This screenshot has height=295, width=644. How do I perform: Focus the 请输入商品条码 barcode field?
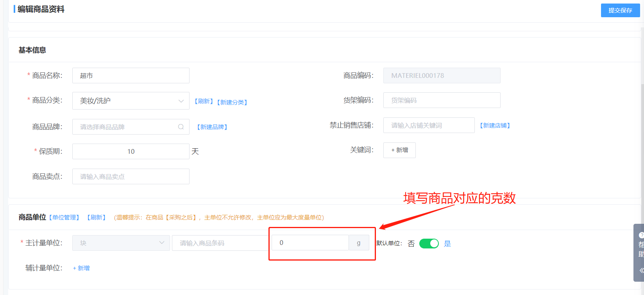coord(220,243)
